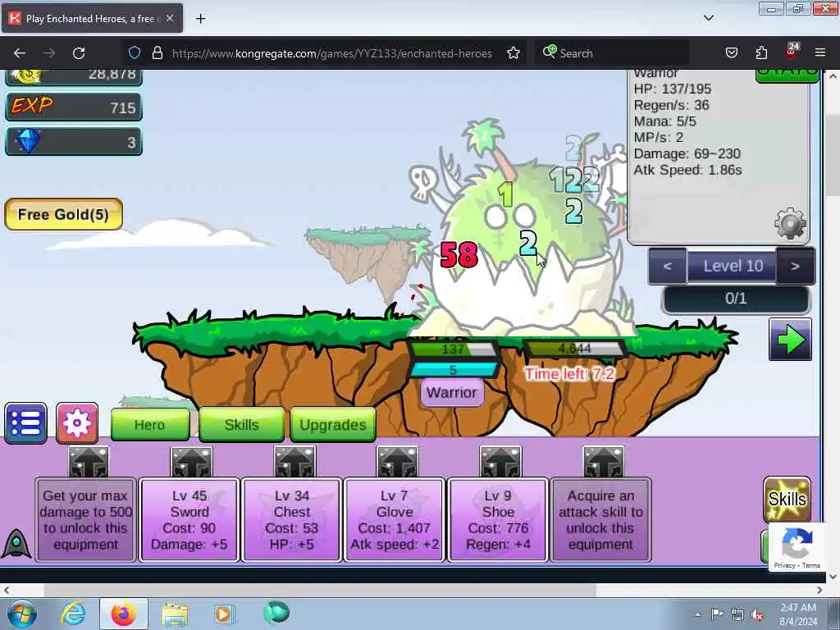Click the padlock site info icon
Screen dimensions: 840x630
[x=157, y=53]
